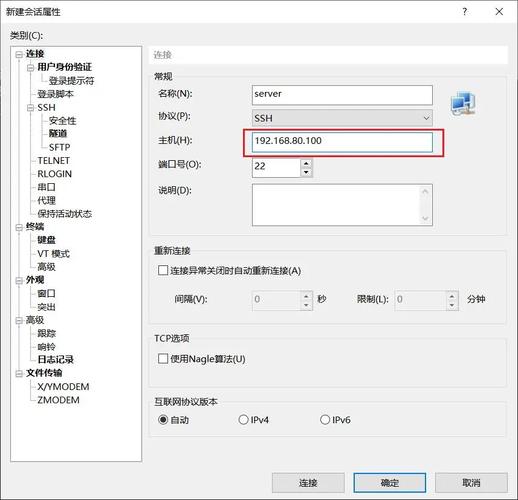Collapse the 外观 tree node
Image resolution: width=518 pixels, height=500 pixels.
coord(19,281)
